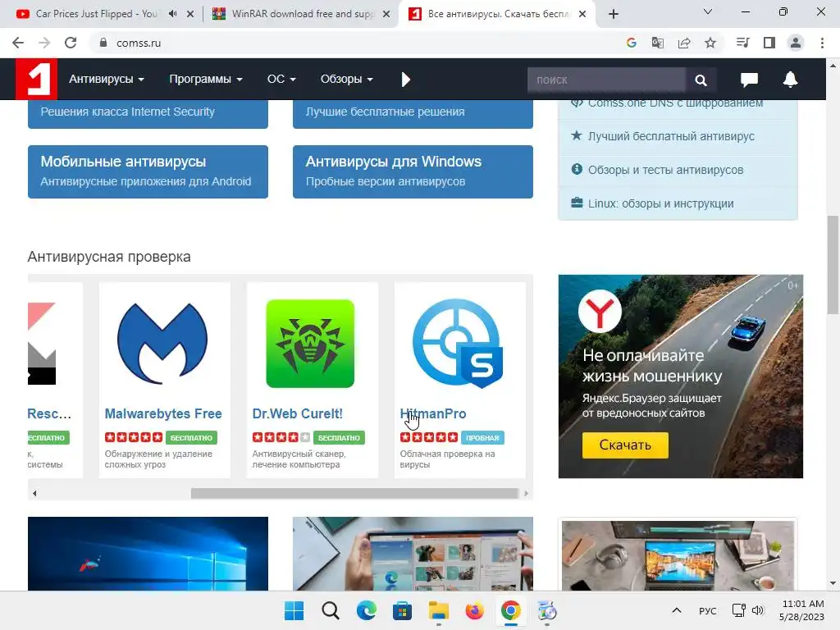This screenshot has height=630, width=840.
Task: Open the notifications bell icon
Action: (x=790, y=80)
